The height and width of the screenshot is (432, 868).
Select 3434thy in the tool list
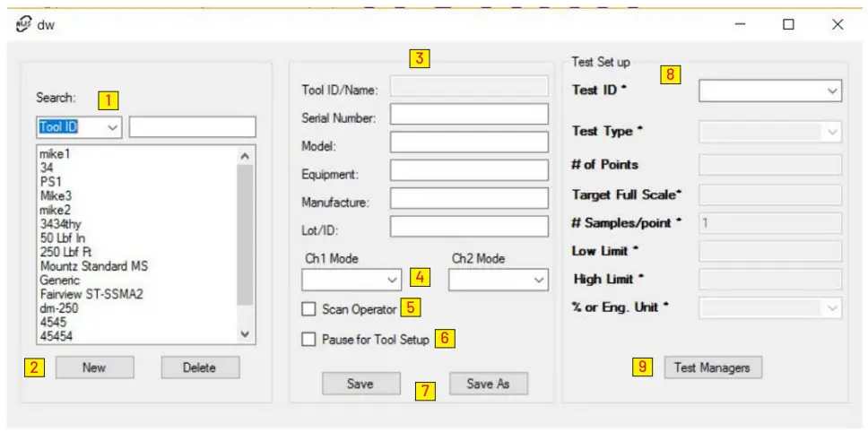[60, 224]
